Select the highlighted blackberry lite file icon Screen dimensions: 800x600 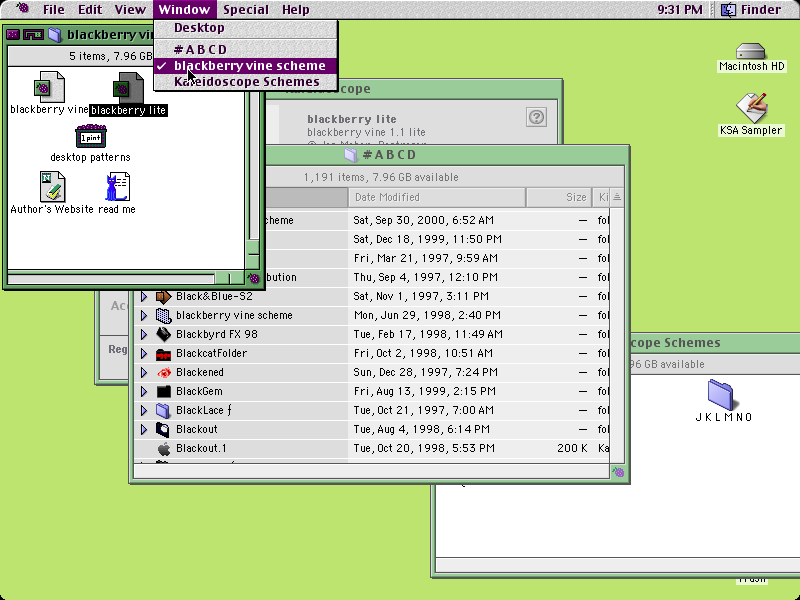[128, 88]
